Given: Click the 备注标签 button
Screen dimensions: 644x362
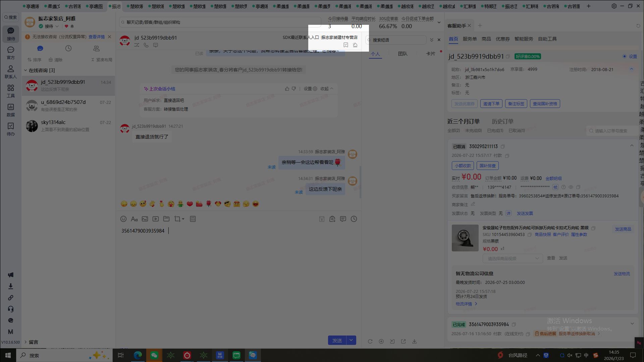Looking at the screenshot, I should (x=516, y=104).
